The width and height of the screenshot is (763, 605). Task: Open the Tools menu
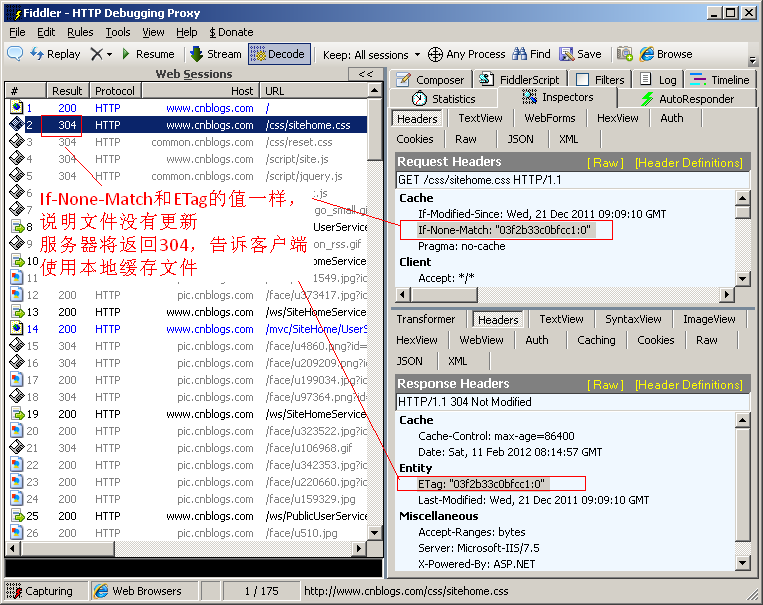[x=118, y=32]
